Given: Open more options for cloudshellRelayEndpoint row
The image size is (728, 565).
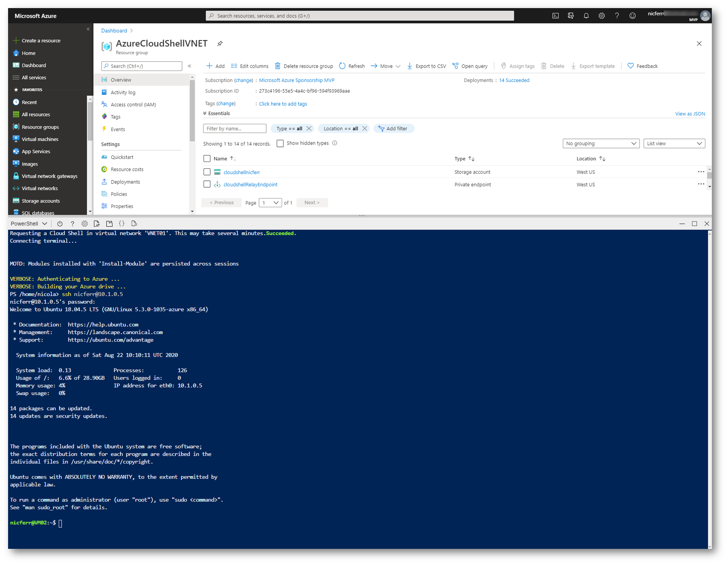Looking at the screenshot, I should click(701, 184).
